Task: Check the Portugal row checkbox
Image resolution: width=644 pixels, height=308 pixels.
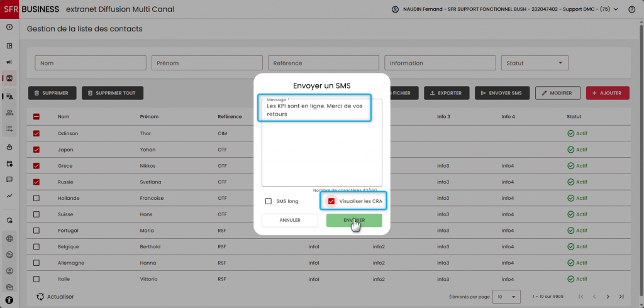Action: click(36, 231)
